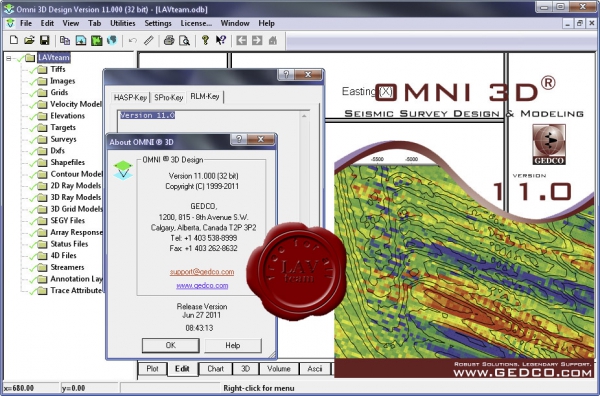Select the Images folder in project tree
The image size is (600, 396).
click(63, 81)
